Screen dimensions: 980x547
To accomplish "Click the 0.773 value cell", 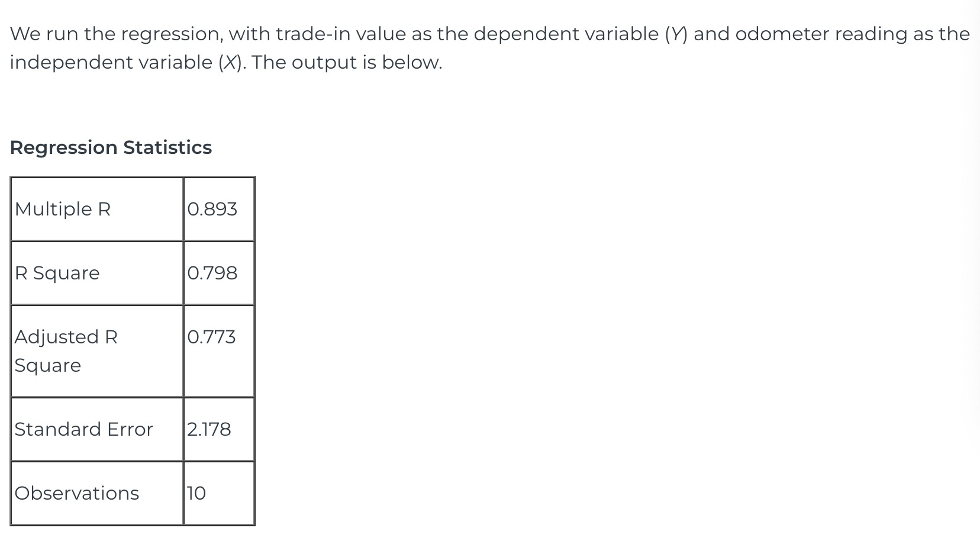I will click(219, 351).
